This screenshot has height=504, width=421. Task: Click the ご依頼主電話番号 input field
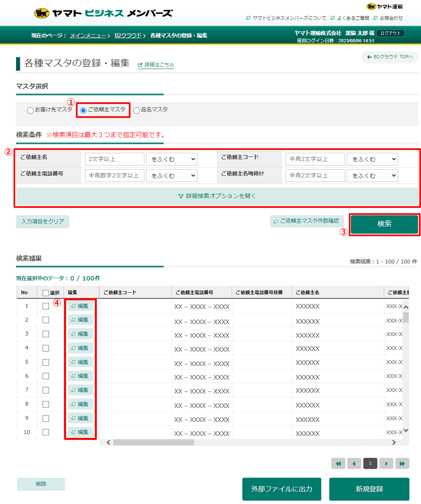pyautogui.click(x=114, y=175)
